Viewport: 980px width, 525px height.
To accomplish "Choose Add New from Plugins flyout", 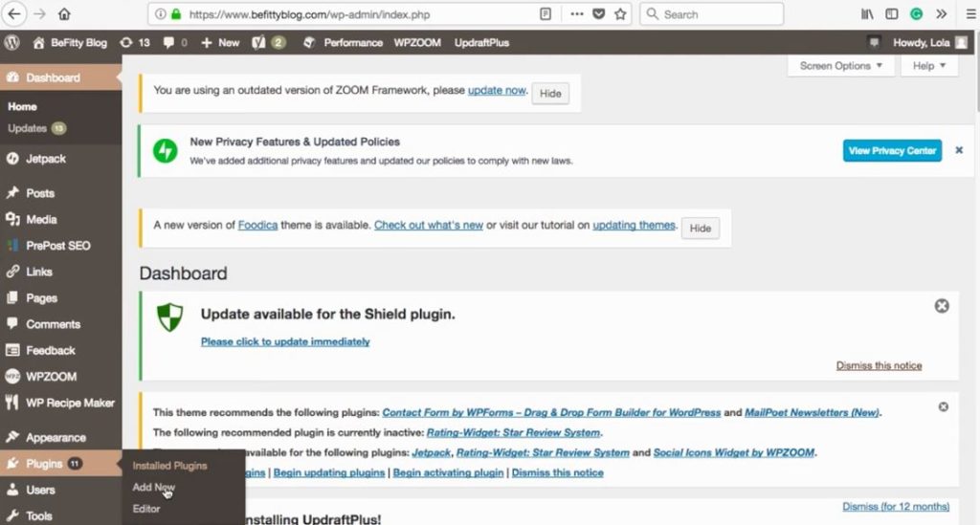I will coord(153,487).
